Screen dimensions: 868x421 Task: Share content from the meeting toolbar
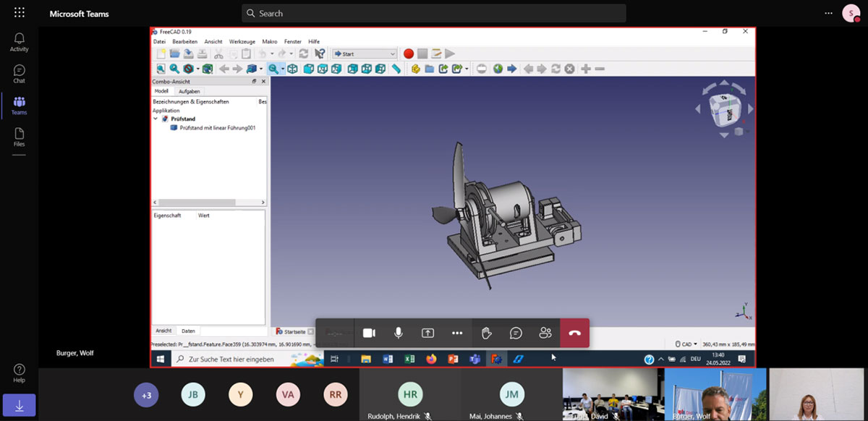[427, 333]
